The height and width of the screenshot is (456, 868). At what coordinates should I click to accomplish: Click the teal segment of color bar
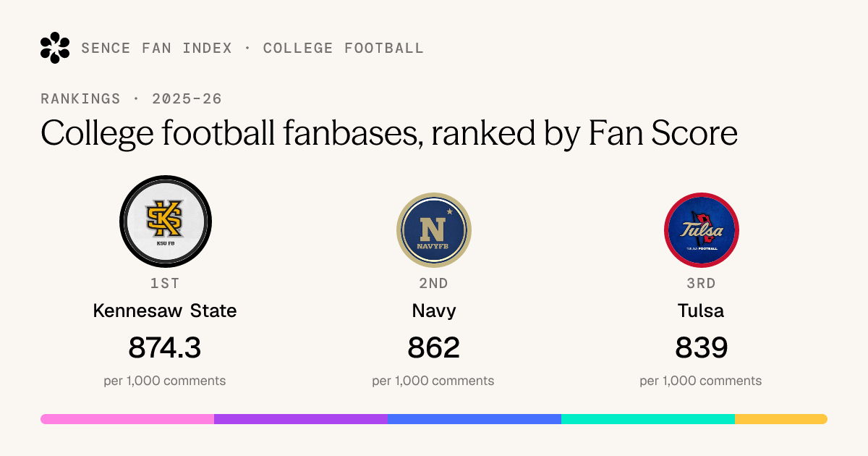pos(648,419)
